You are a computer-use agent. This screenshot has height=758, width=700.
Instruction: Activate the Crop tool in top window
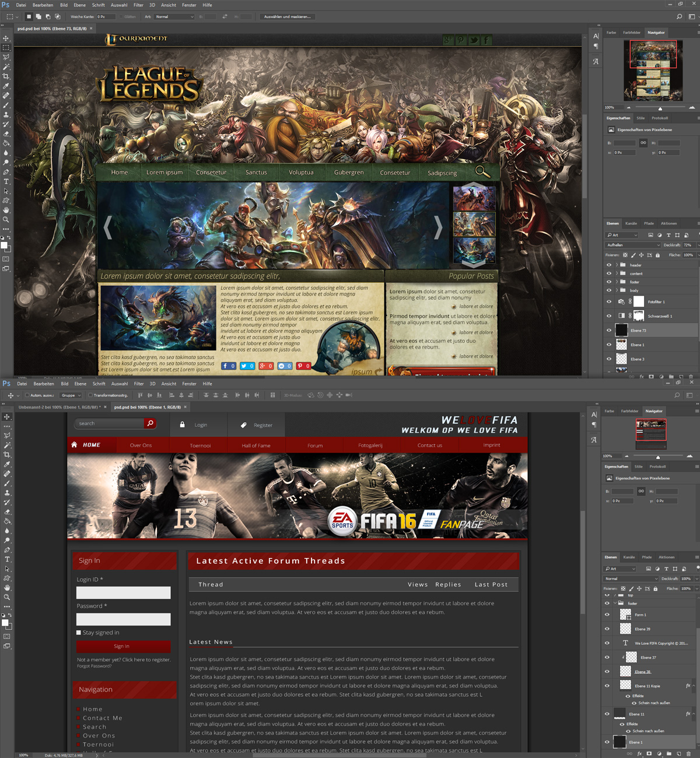(6, 76)
